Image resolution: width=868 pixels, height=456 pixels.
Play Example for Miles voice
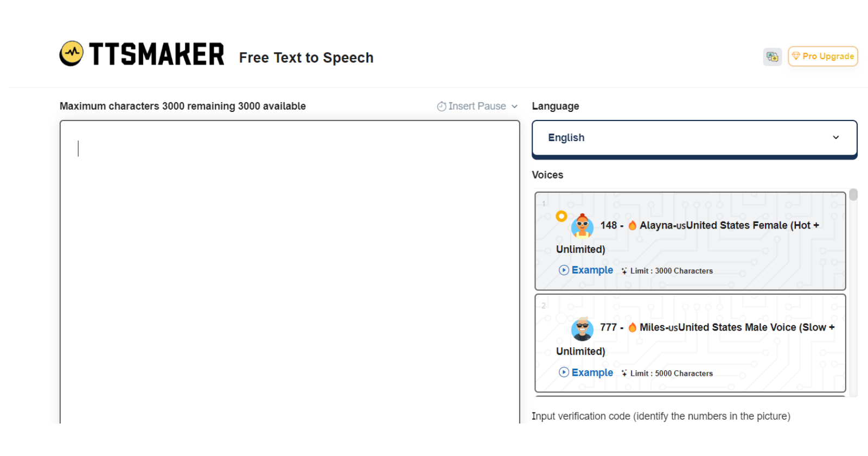586,372
